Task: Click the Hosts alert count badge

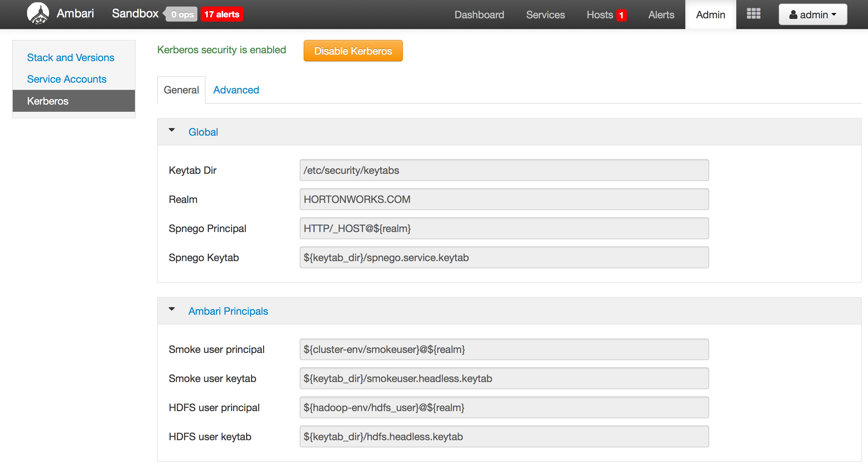Action: tap(621, 15)
